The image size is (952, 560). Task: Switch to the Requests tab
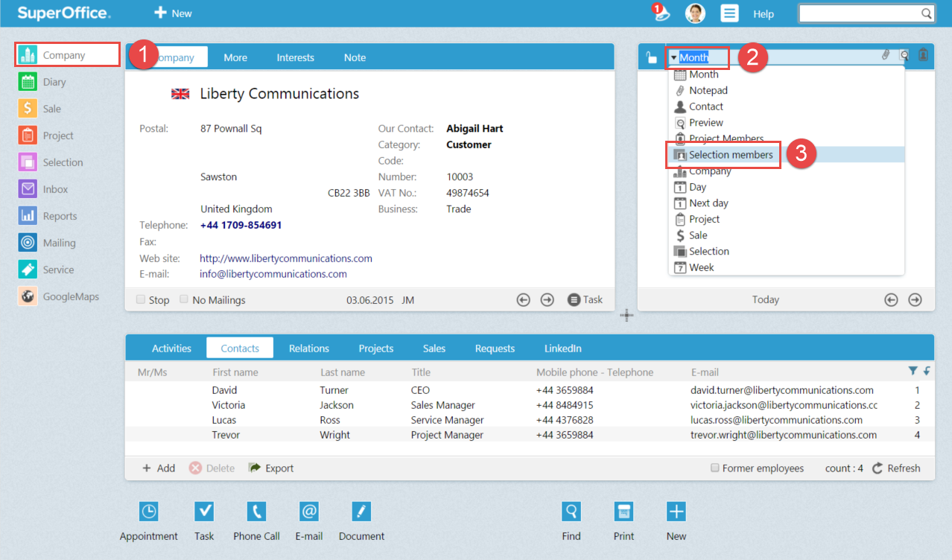tap(495, 348)
